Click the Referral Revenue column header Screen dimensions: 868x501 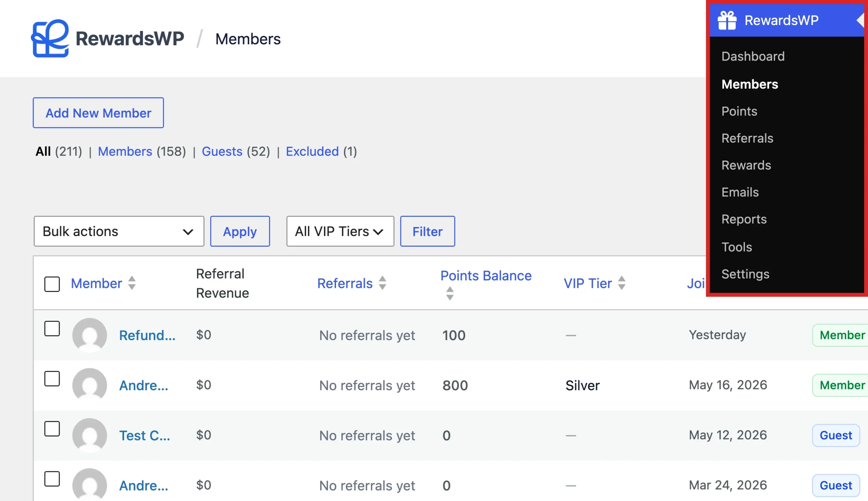coord(222,283)
